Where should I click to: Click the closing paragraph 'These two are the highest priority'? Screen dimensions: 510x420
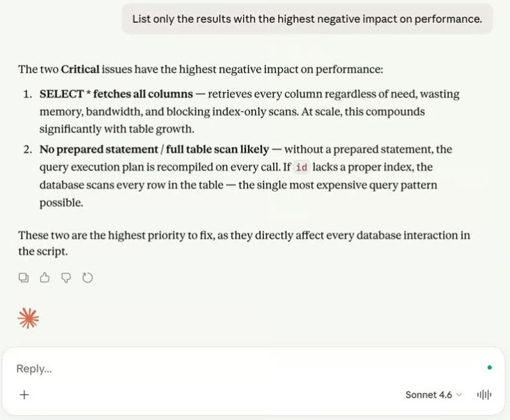click(244, 243)
